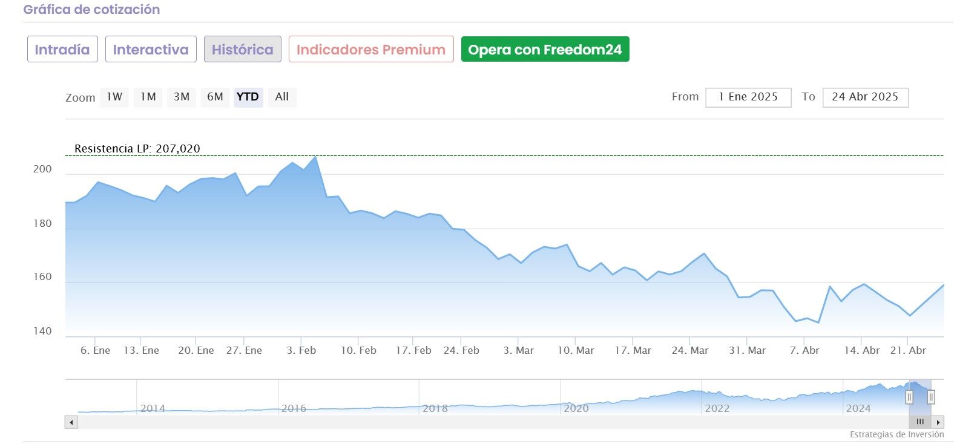Choose the 6M zoom option
Image resolution: width=980 pixels, height=444 pixels.
point(215,97)
